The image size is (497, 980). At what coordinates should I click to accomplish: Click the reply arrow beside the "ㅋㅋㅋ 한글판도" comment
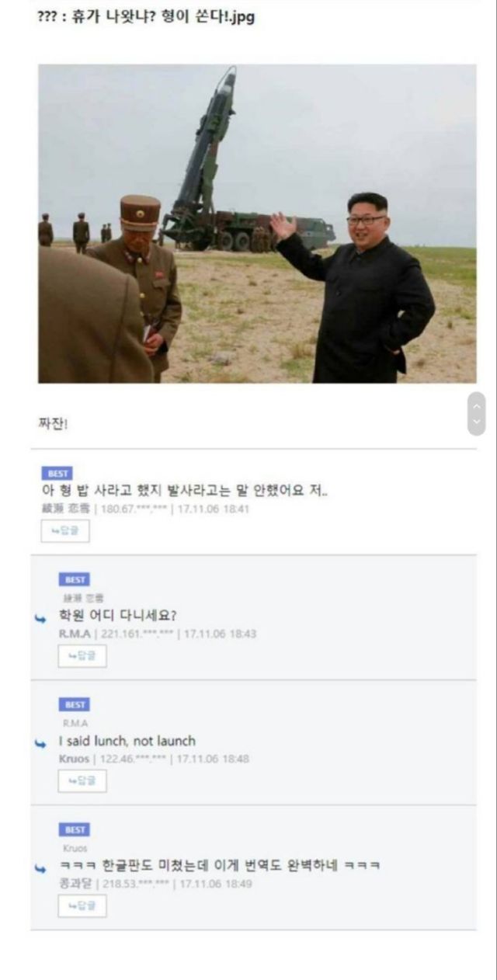pyautogui.click(x=40, y=868)
